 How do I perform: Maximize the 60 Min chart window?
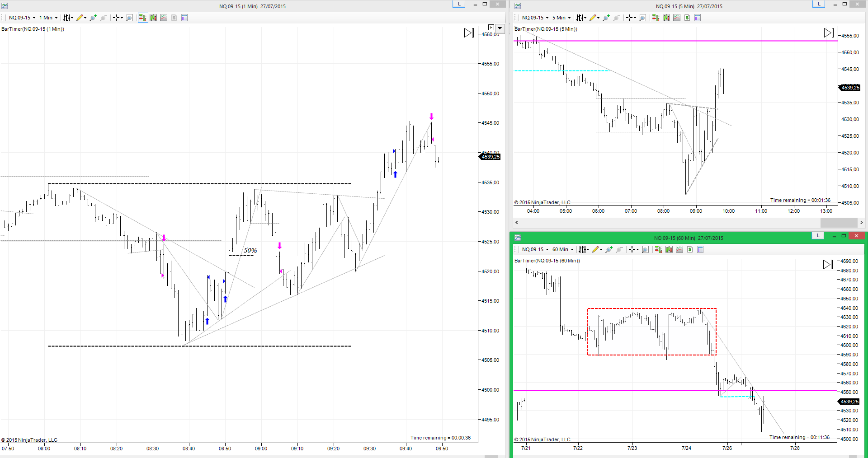[844, 236]
